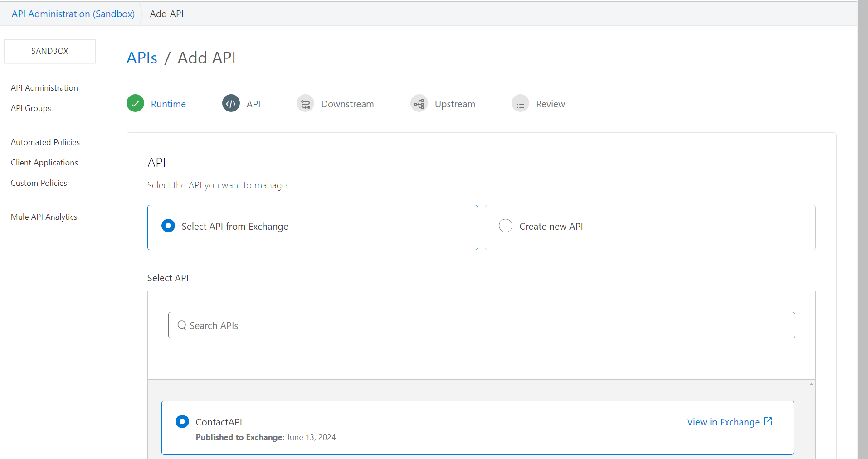The height and width of the screenshot is (459, 868).
Task: Navigate to APIs via the breadcrumb link
Action: click(142, 58)
